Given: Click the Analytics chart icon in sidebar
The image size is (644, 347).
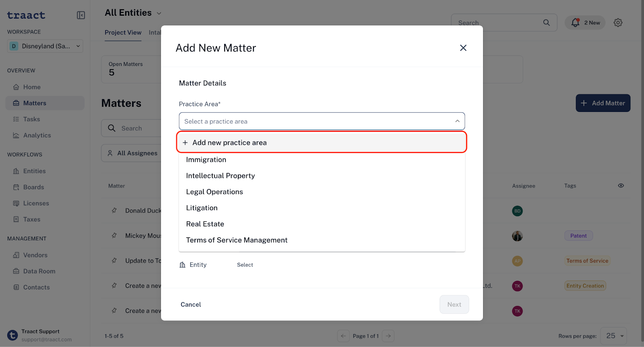Looking at the screenshot, I should (x=16, y=135).
